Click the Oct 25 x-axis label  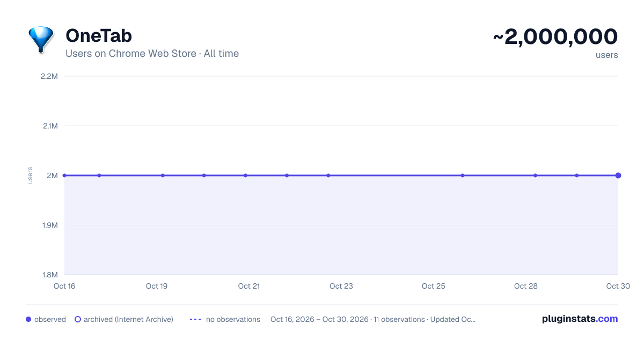pos(434,286)
